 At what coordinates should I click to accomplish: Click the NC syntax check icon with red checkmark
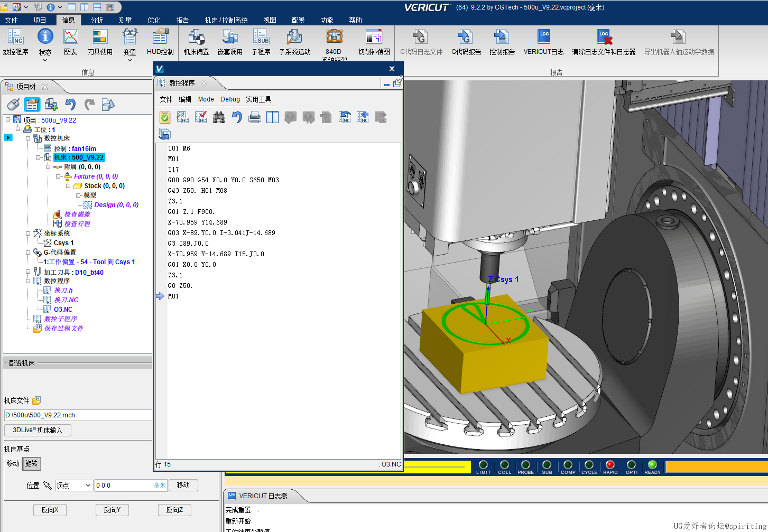(x=201, y=117)
